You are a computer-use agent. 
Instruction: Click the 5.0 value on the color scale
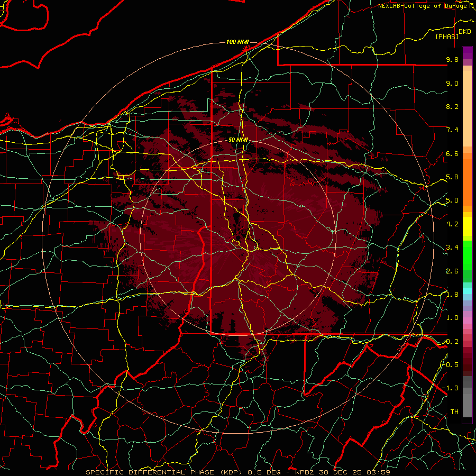452,200
